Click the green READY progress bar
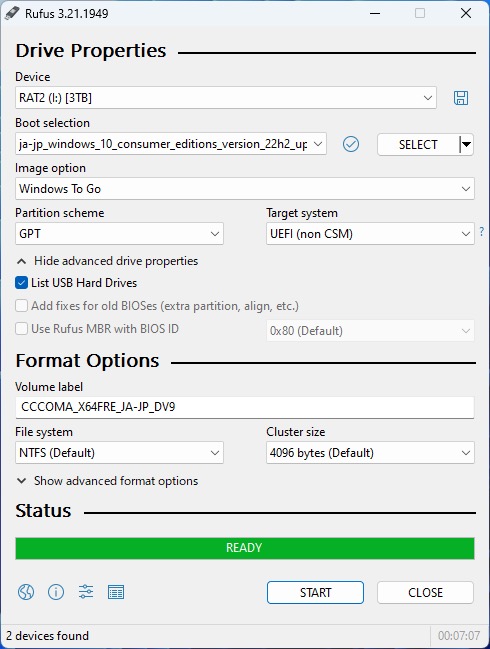 tap(245, 548)
